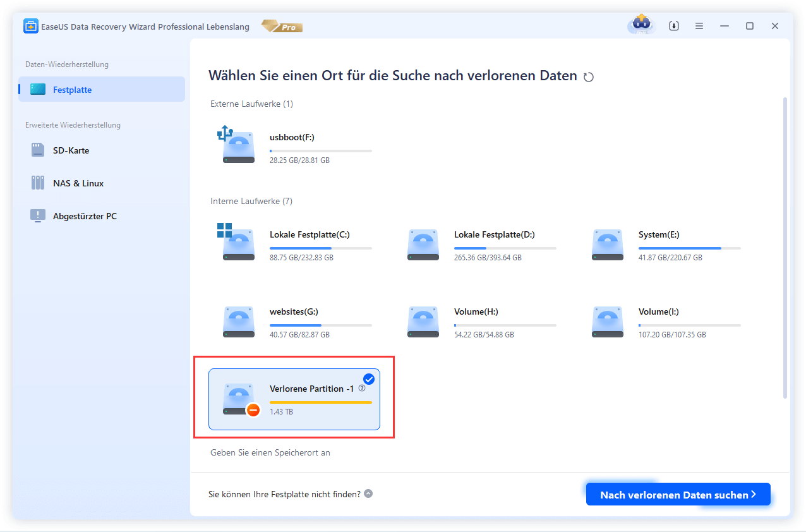This screenshot has width=806, height=532.
Task: Click the Pro badge in title bar
Action: coord(282,27)
